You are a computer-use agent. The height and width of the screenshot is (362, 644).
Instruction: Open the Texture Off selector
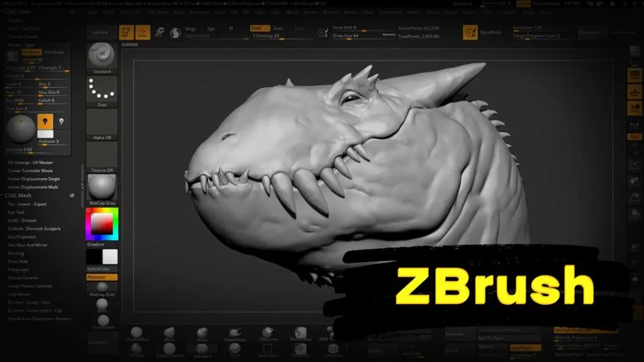pyautogui.click(x=102, y=157)
